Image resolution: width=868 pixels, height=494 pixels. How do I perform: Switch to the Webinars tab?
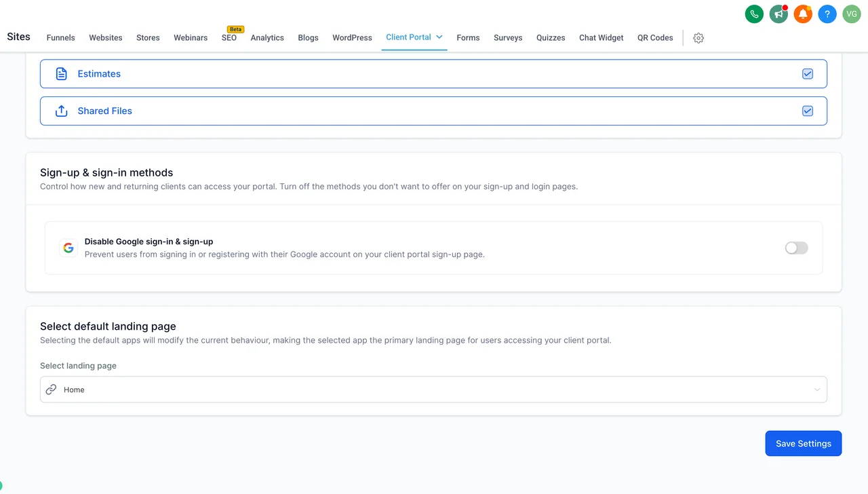click(191, 38)
